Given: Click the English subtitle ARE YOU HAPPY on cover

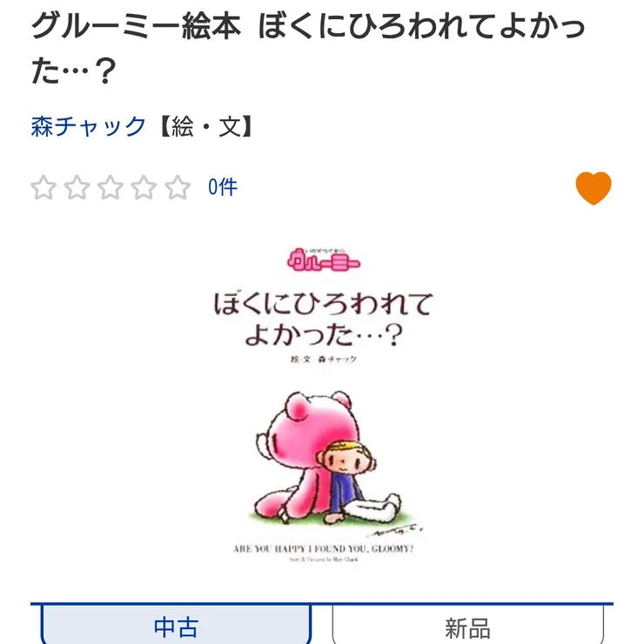Looking at the screenshot, I should pyautogui.click(x=323, y=549).
